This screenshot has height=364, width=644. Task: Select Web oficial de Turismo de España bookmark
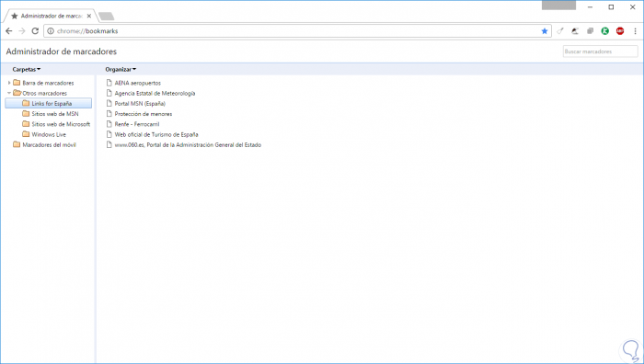click(x=156, y=134)
